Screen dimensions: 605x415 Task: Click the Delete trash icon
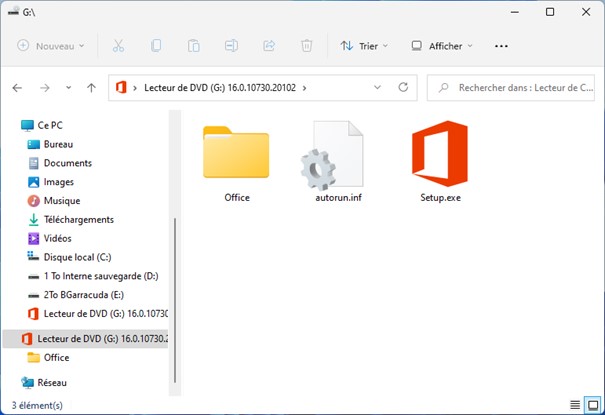[307, 46]
